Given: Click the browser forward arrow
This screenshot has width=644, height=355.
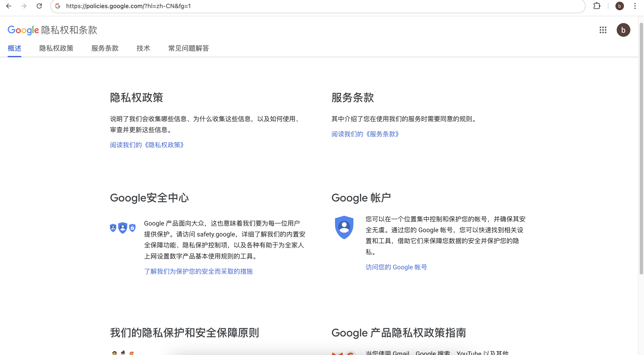Looking at the screenshot, I should [24, 6].
